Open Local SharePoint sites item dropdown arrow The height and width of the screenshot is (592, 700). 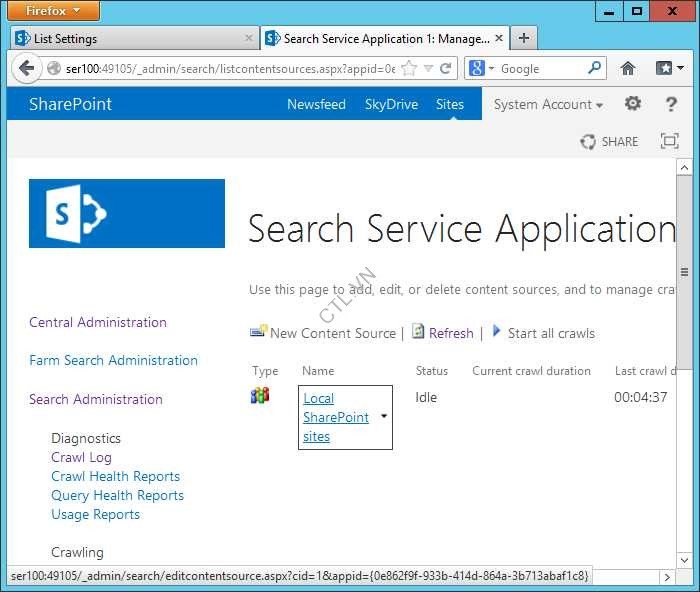pyautogui.click(x=384, y=416)
